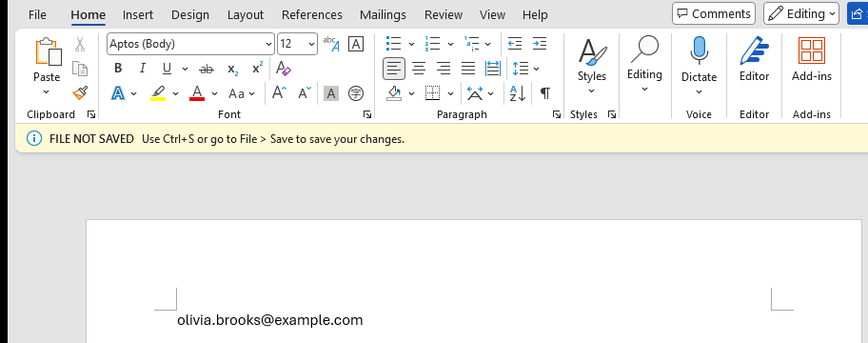Expand the Paste options arrow

pos(47,92)
